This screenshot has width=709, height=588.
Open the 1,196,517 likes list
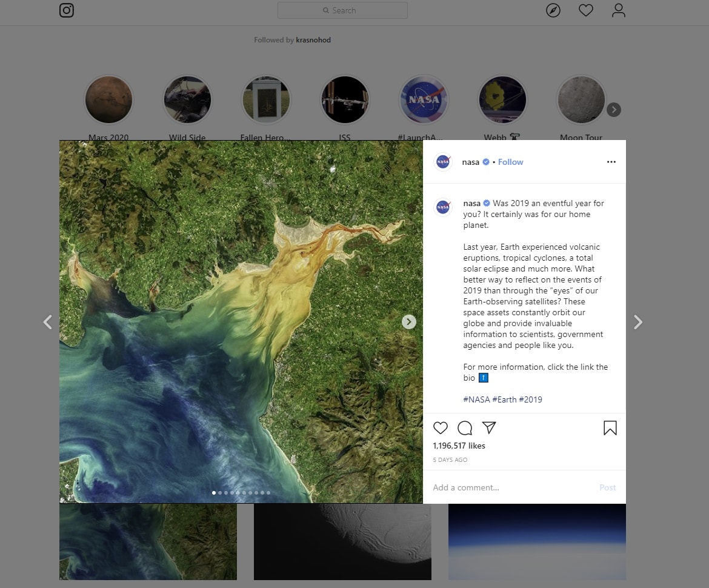(x=459, y=446)
